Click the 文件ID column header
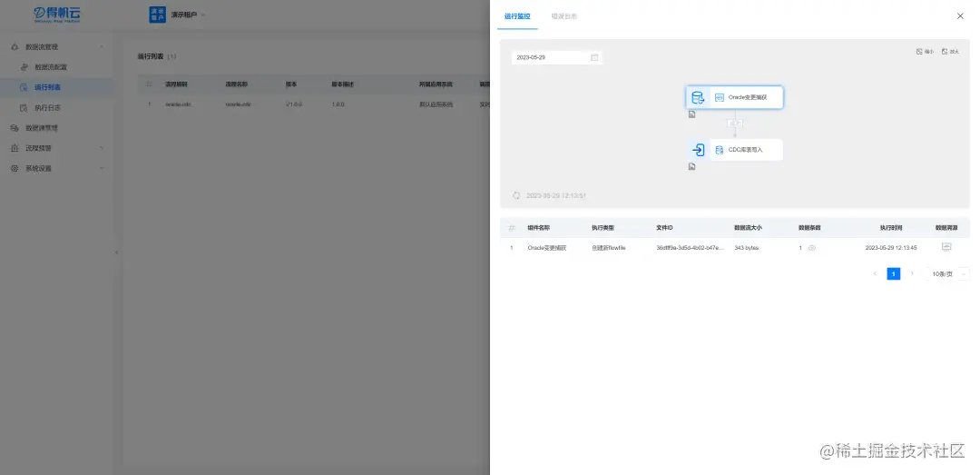 coord(664,228)
